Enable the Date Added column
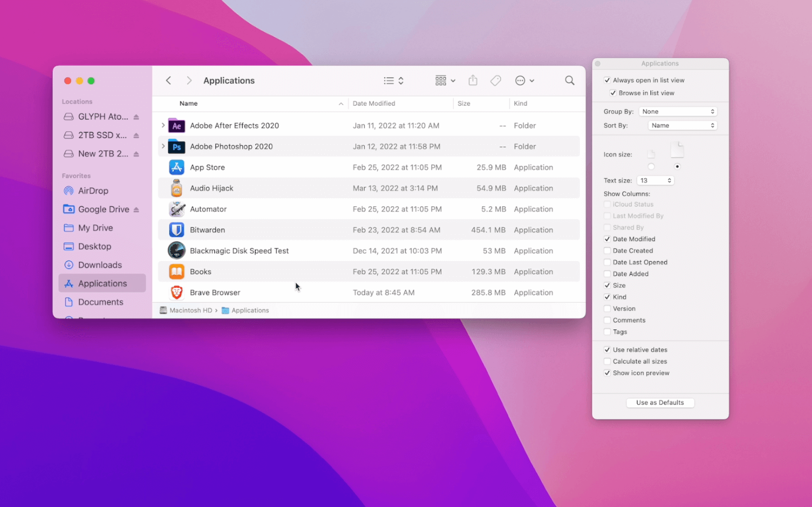The width and height of the screenshot is (812, 507). click(x=607, y=274)
